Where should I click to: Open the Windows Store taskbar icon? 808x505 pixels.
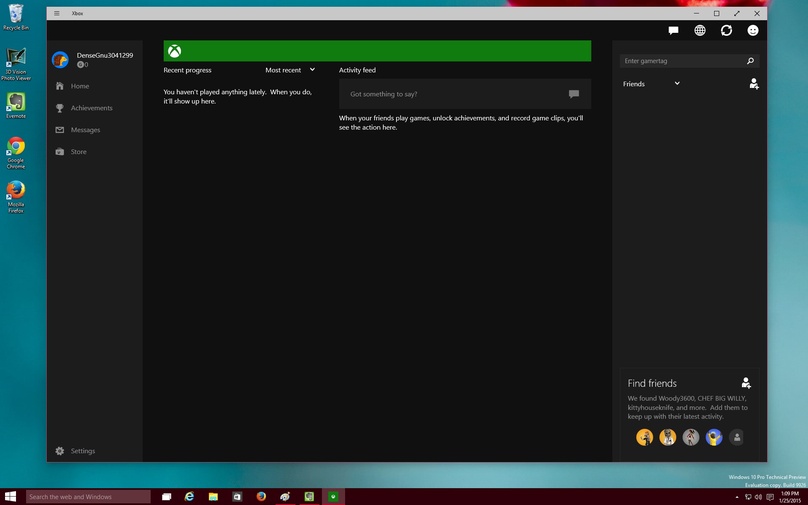pyautogui.click(x=237, y=497)
